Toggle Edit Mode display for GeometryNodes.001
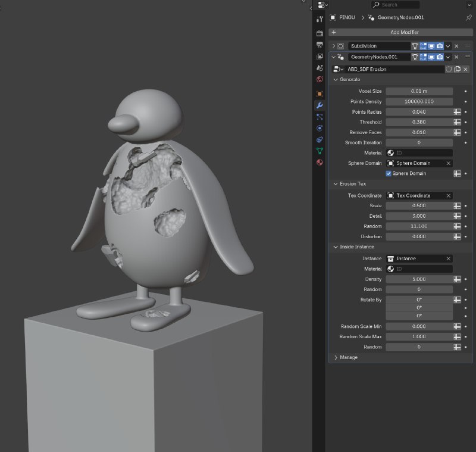The image size is (476, 452). click(x=423, y=57)
